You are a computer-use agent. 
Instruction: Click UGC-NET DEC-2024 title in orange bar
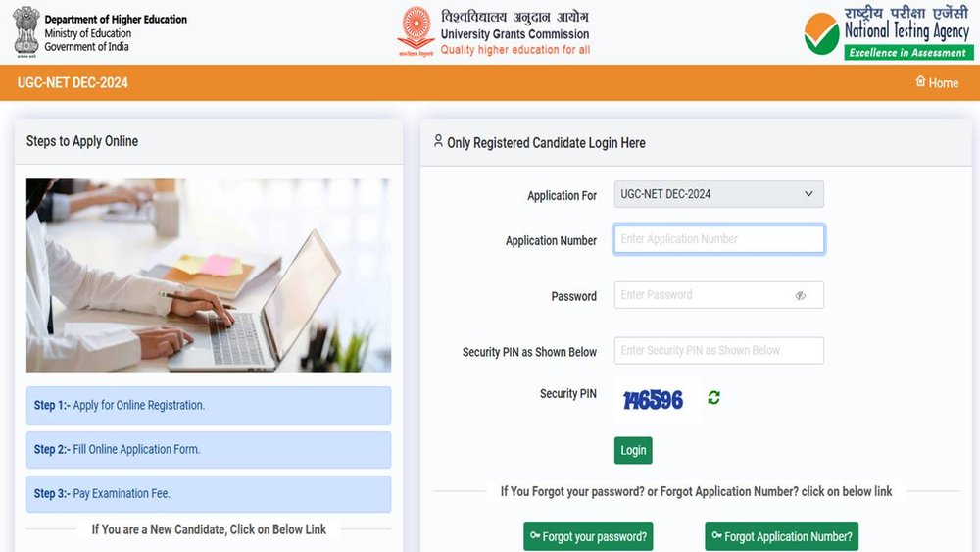(73, 82)
